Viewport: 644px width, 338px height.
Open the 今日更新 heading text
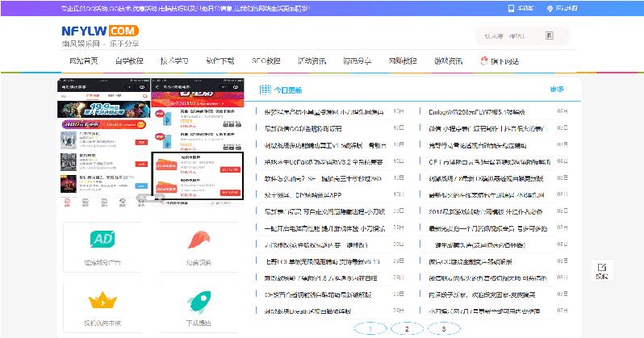tap(288, 90)
